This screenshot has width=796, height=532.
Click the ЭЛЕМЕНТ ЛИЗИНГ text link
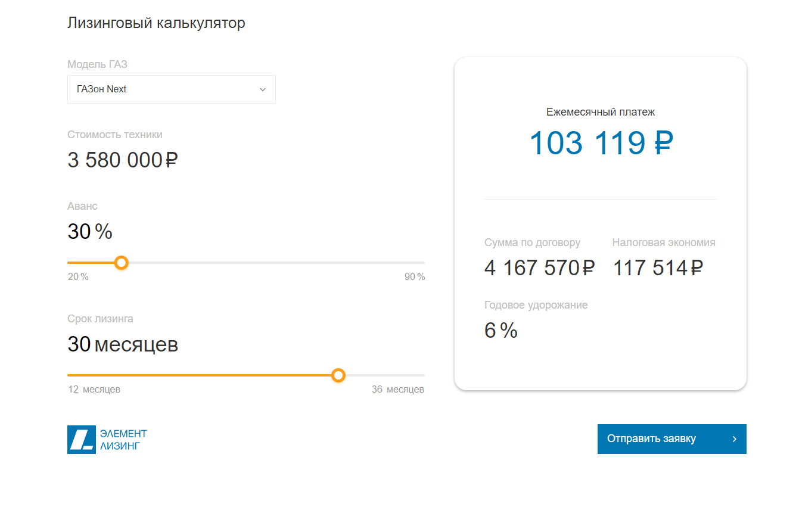coord(123,440)
